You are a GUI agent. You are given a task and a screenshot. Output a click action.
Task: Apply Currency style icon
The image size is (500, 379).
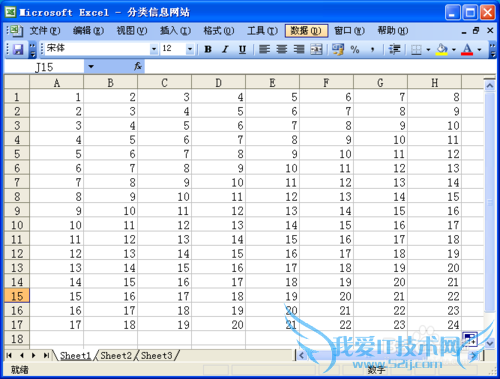pyautogui.click(x=338, y=50)
